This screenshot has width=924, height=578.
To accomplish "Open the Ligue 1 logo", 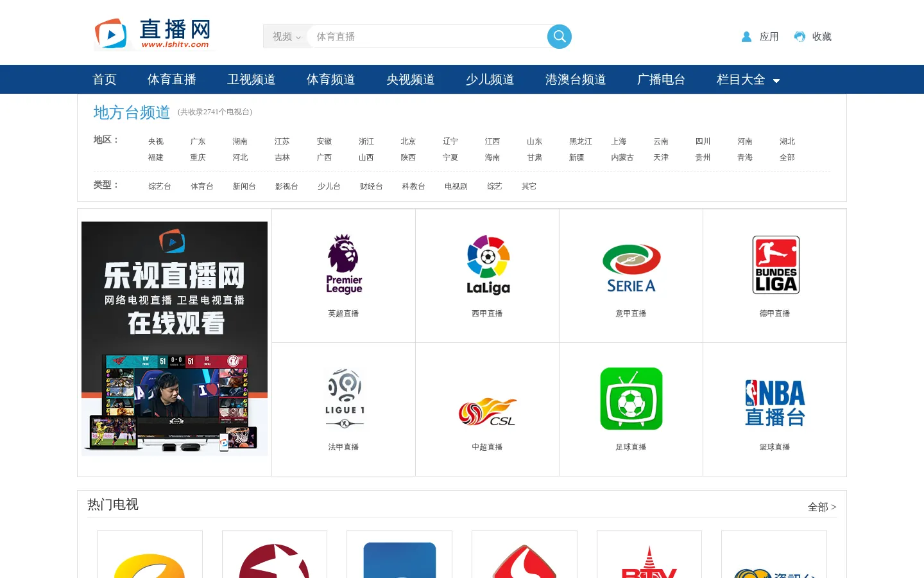I will (x=345, y=398).
